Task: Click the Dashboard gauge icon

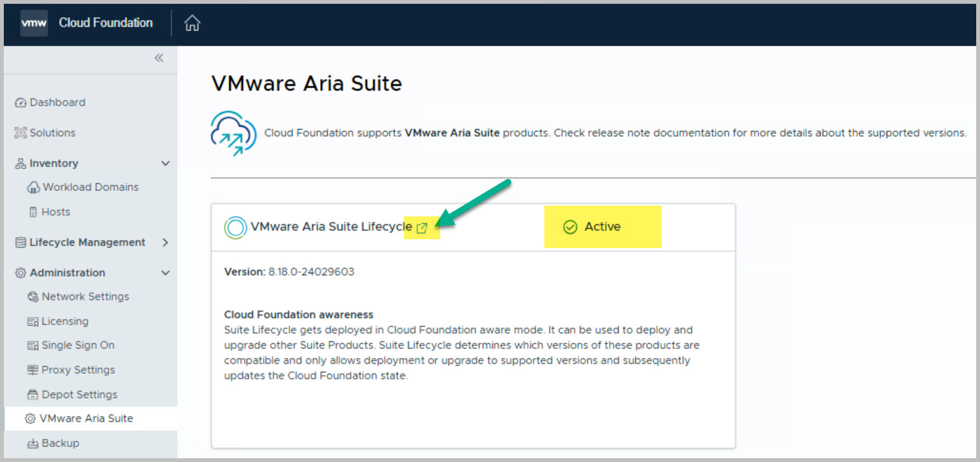Action: tap(20, 103)
